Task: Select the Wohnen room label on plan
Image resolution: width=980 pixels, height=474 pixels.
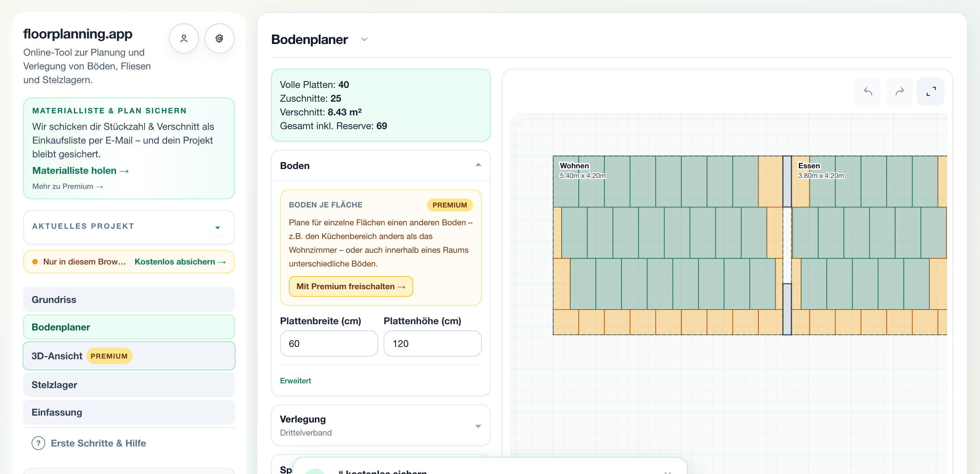Action: (574, 166)
